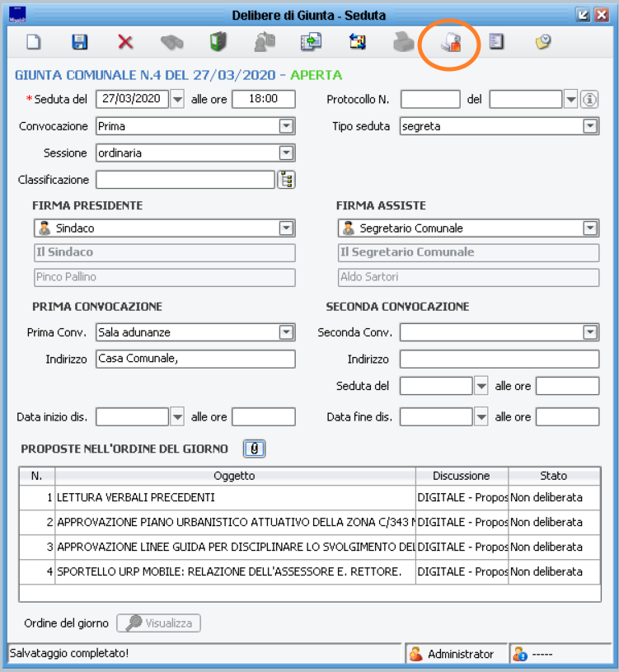Screen dimensions: 619x672
Task: Click the red X delete toolbar icon
Action: tap(125, 41)
